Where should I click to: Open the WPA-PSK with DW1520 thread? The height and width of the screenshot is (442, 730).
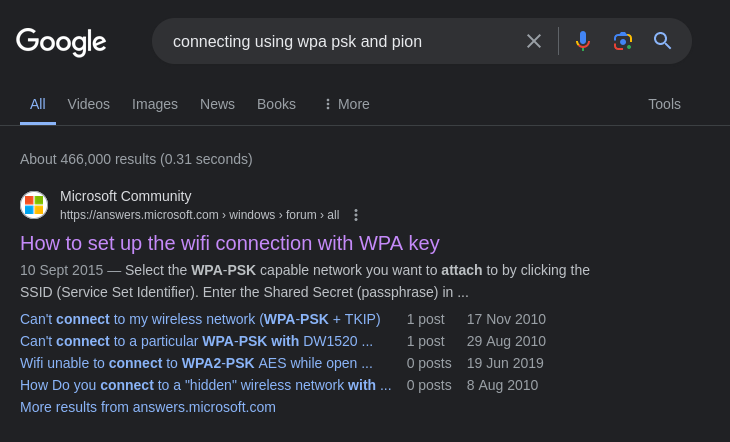coord(196,341)
